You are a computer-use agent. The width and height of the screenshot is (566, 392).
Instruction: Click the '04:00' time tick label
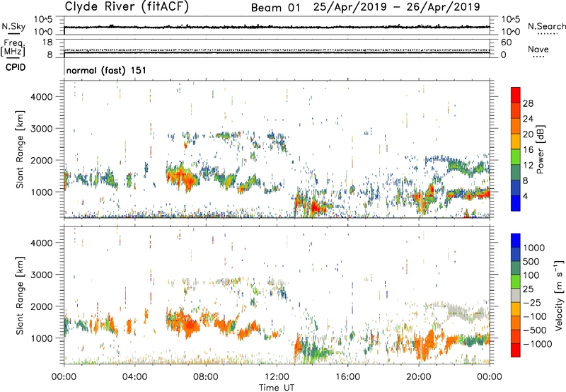[135, 377]
